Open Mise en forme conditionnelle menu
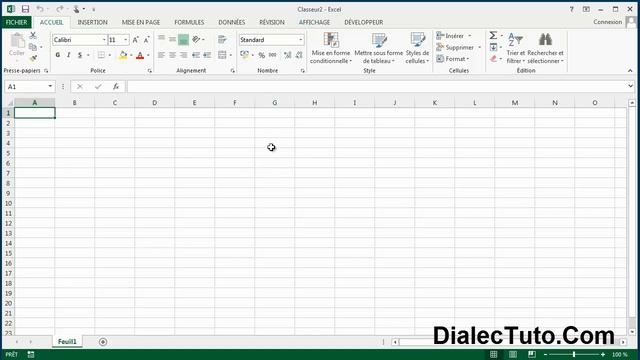Screen dimensions: 640x360 click(x=331, y=48)
